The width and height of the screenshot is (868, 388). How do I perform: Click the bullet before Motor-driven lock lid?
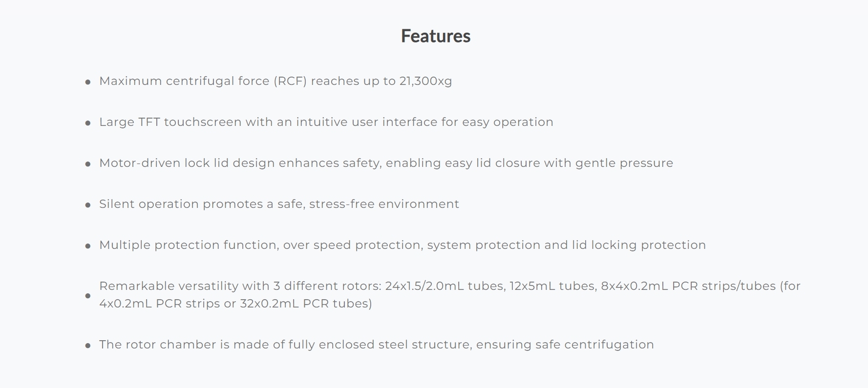88,164
